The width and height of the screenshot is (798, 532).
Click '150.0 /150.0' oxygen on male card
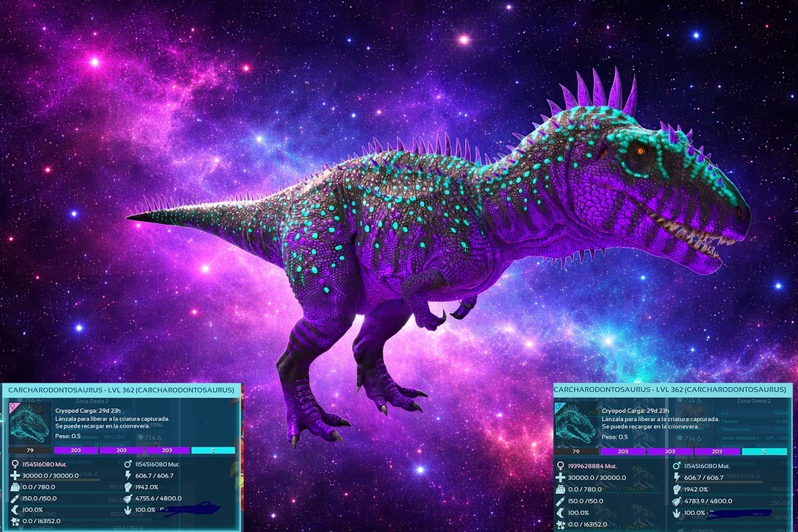pos(585,501)
